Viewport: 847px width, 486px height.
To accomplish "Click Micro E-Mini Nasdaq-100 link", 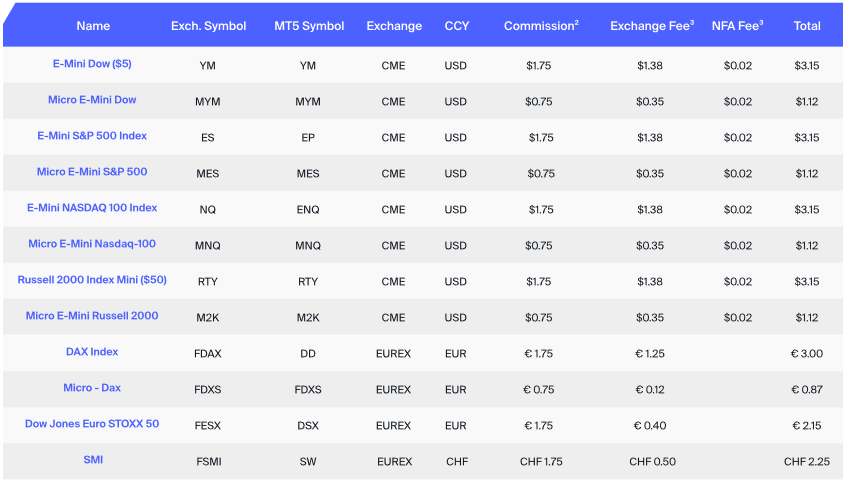I will [x=92, y=244].
